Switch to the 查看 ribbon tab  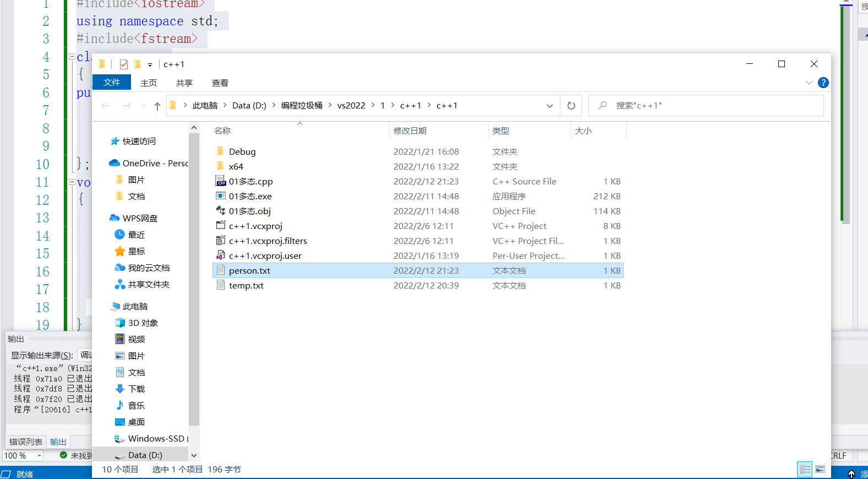coord(220,83)
